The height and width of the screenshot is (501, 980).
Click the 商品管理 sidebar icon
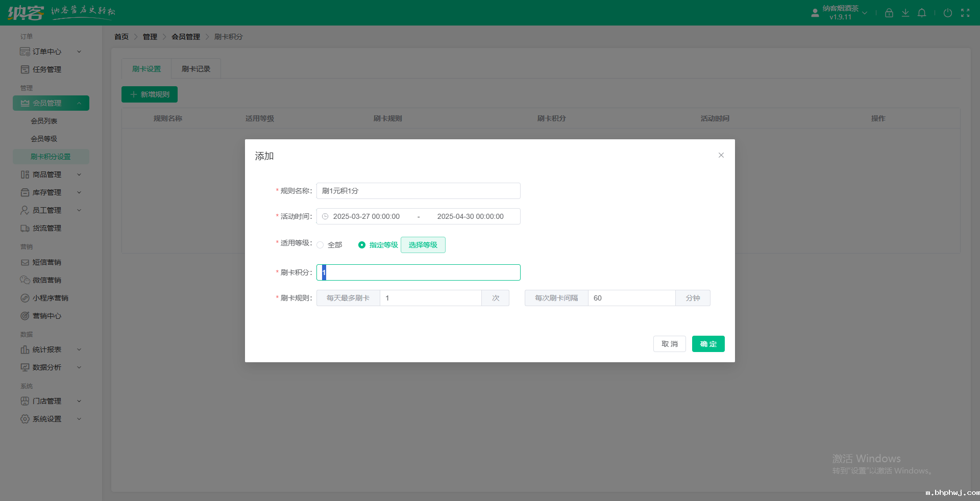24,174
